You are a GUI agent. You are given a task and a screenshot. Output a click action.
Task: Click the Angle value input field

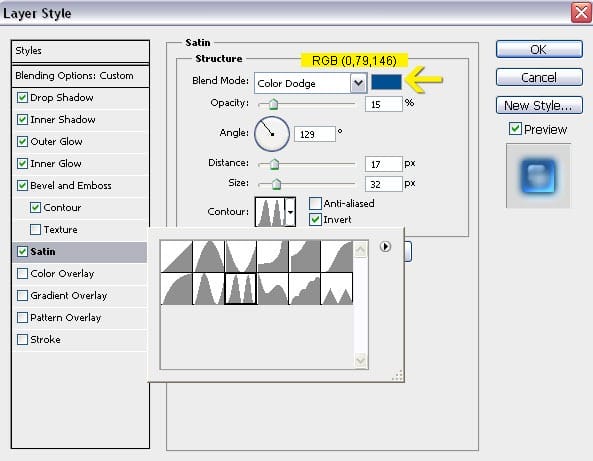point(314,134)
